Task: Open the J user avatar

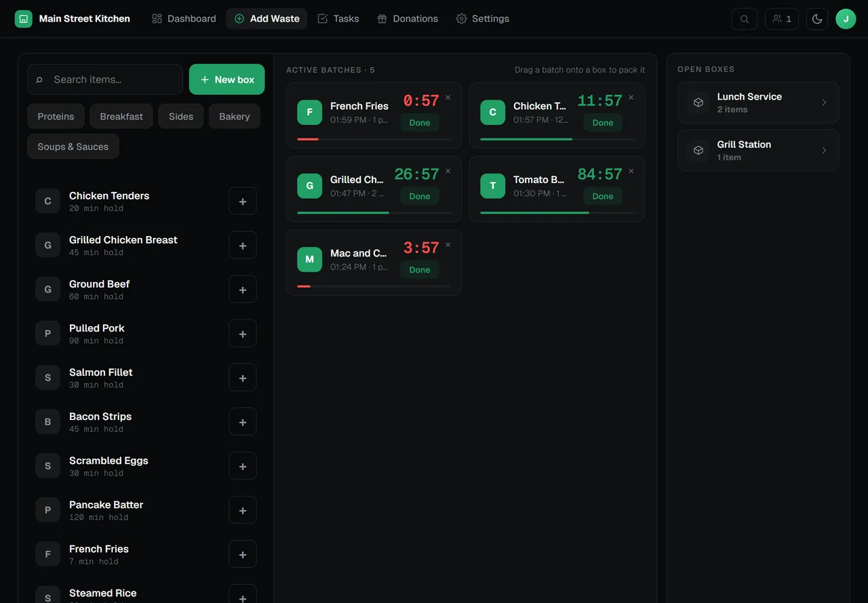Action: (846, 19)
